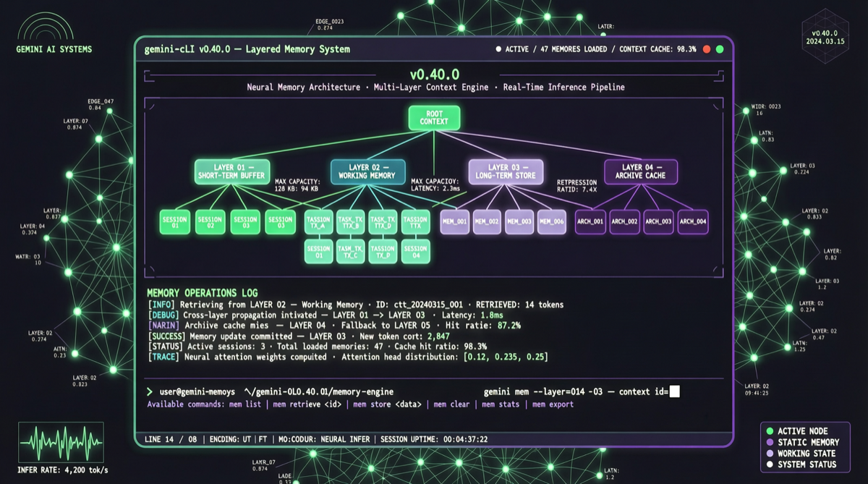Click the Gemini AI Systems radar logo
The image size is (868, 484).
pyautogui.click(x=46, y=27)
